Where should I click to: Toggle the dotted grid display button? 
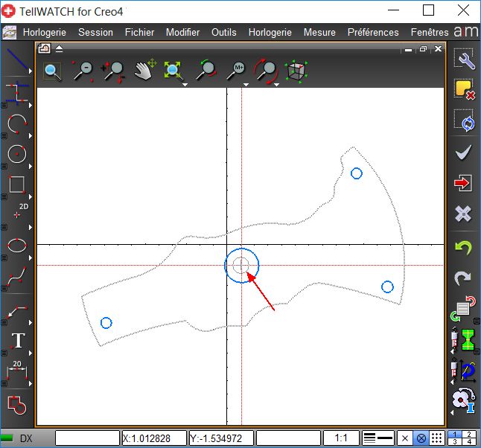tap(438, 438)
